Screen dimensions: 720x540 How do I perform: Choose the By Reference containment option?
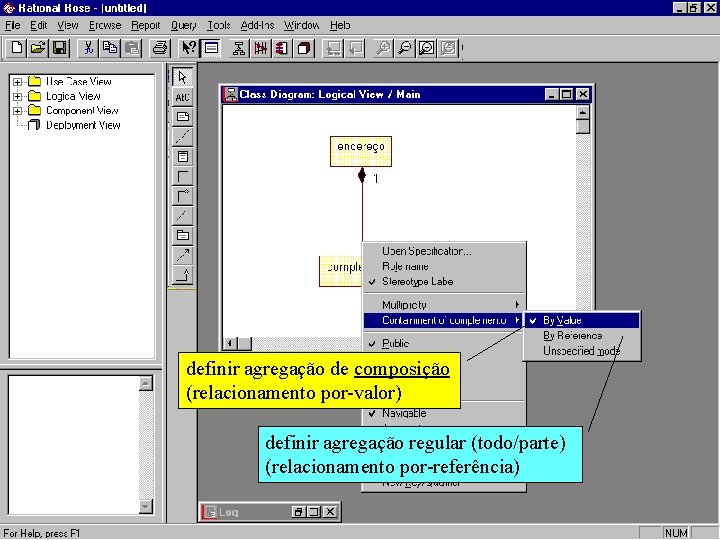point(582,336)
